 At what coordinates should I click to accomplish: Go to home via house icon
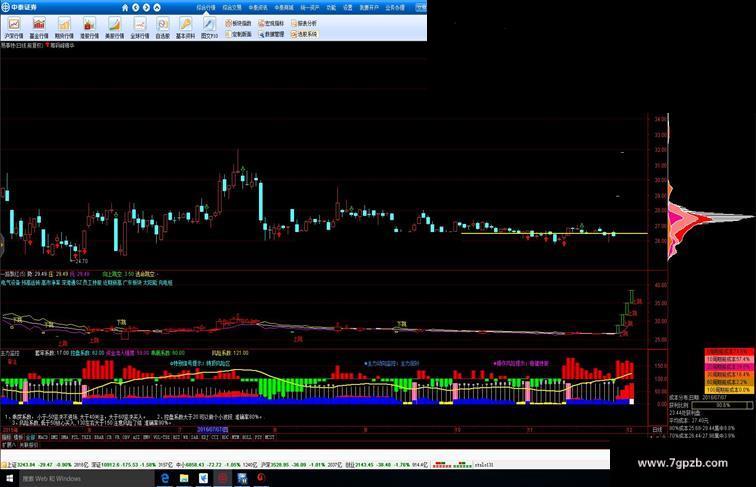pyautogui.click(x=125, y=7)
